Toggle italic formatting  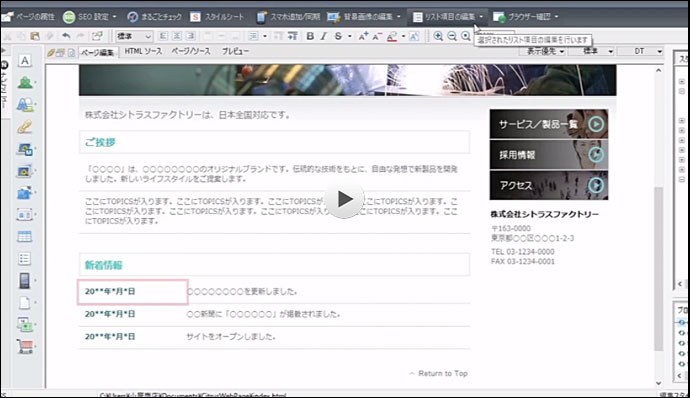(324, 36)
